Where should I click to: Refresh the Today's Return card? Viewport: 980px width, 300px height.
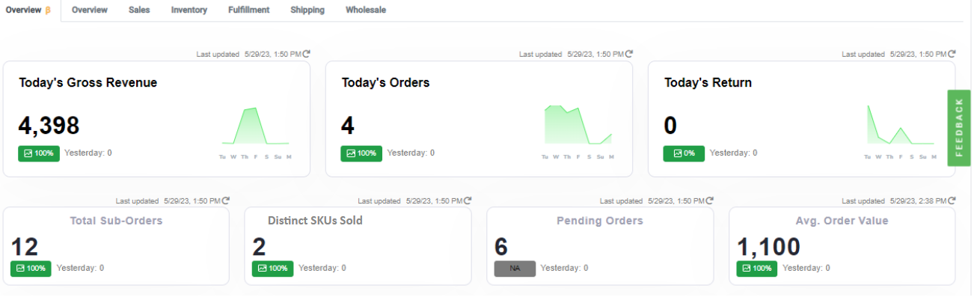pos(952,54)
